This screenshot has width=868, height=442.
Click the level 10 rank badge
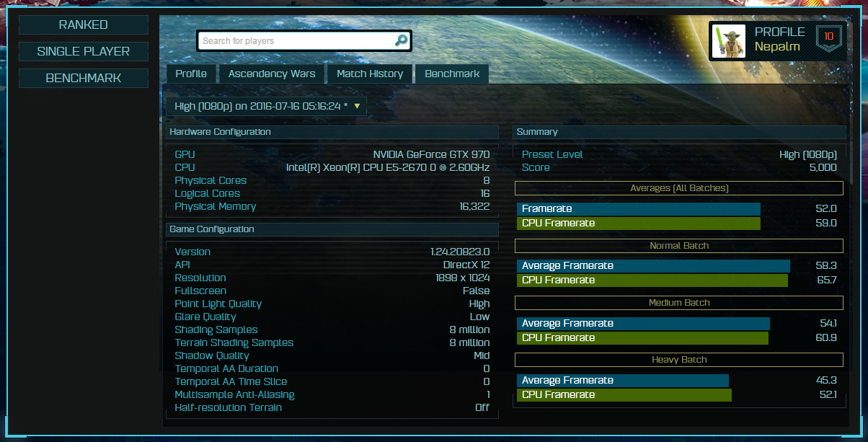tap(829, 38)
